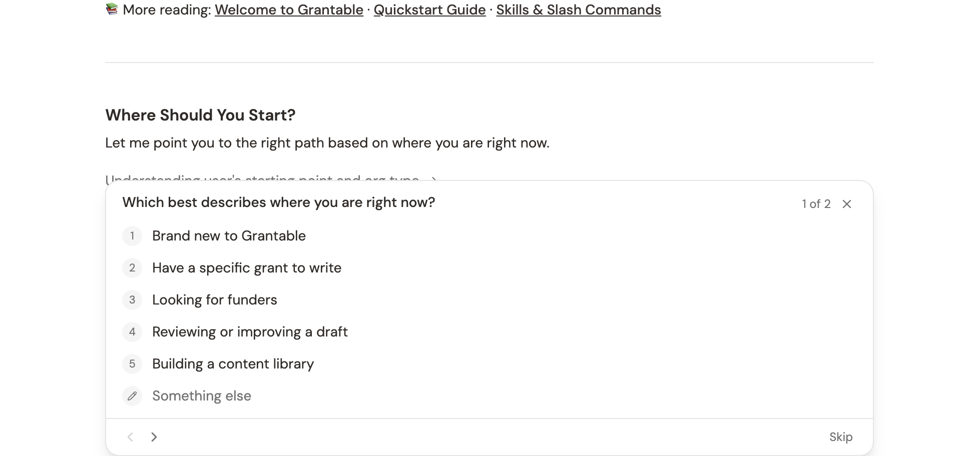Skip the onboarding questions

click(841, 436)
